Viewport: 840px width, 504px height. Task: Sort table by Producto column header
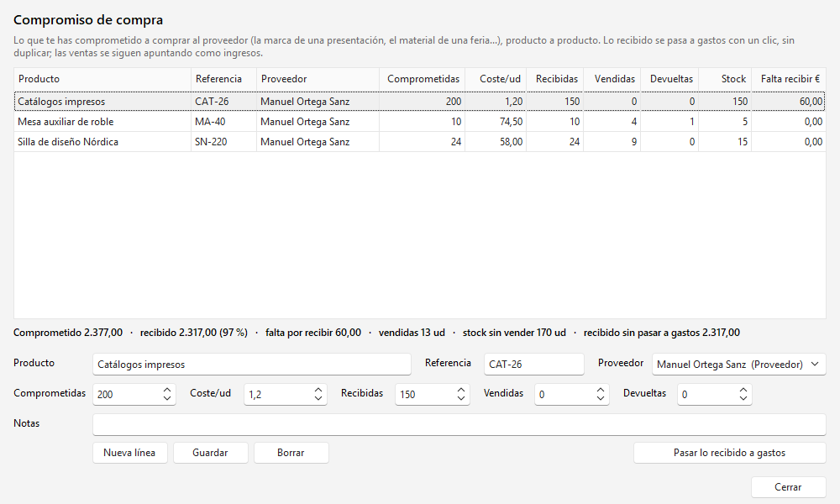[x=102, y=79]
